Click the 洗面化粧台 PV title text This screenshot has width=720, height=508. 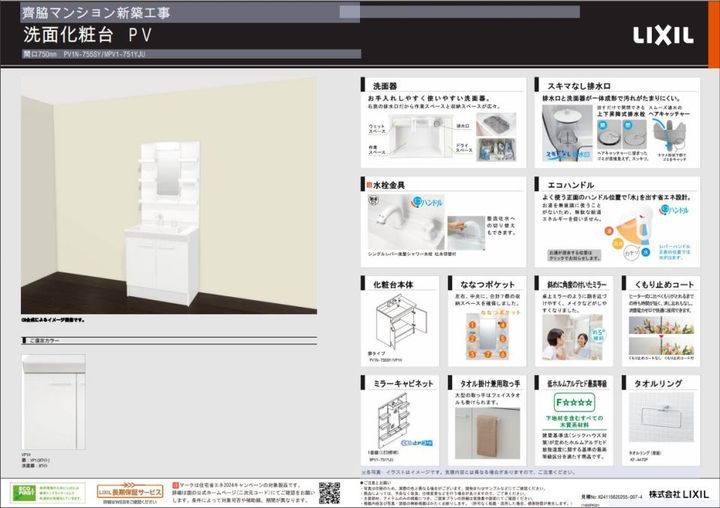[x=95, y=34]
